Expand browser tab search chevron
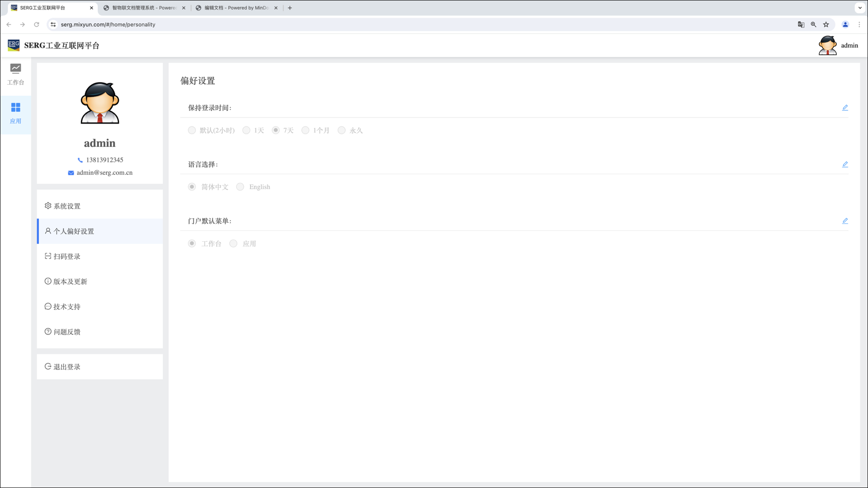Viewport: 868px width, 488px height. pyautogui.click(x=859, y=8)
